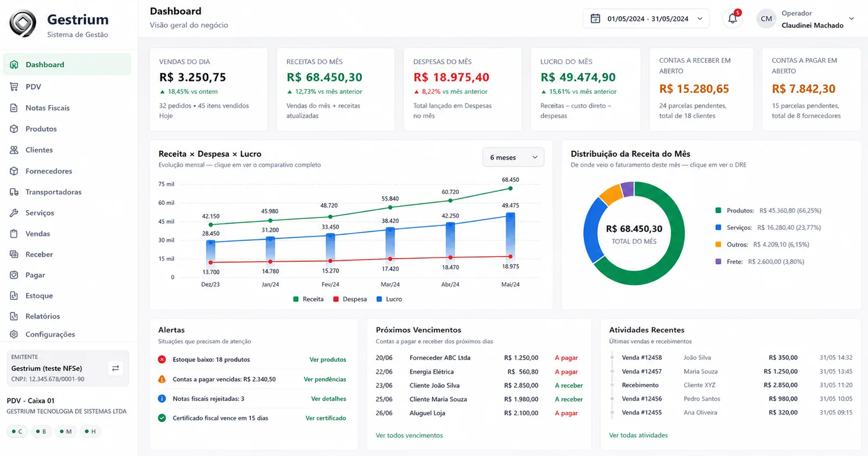Viewport: 868px width, 456px height.
Task: Click the Venda #12458 activity row
Action: [731, 358]
